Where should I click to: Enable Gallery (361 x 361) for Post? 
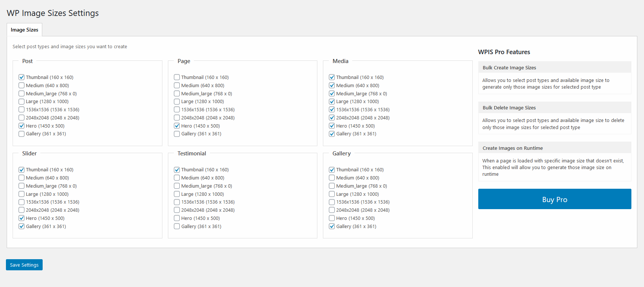pyautogui.click(x=22, y=133)
